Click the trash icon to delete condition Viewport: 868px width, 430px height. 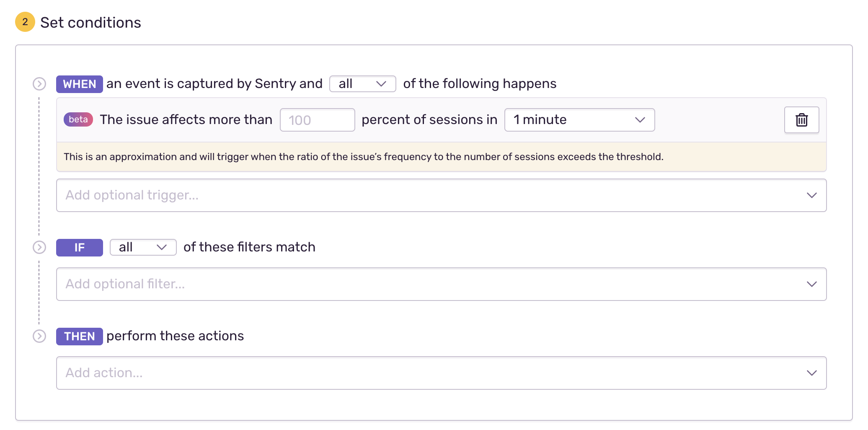[801, 120]
